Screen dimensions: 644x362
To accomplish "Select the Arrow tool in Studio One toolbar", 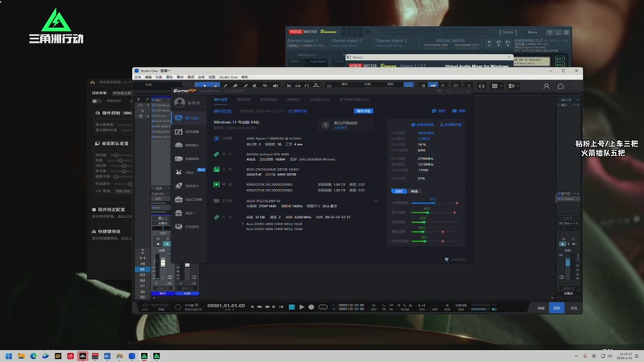I will 205,86.
